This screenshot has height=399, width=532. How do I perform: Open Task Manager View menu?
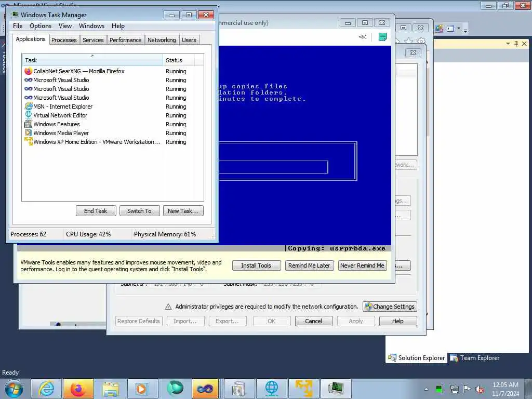[65, 26]
